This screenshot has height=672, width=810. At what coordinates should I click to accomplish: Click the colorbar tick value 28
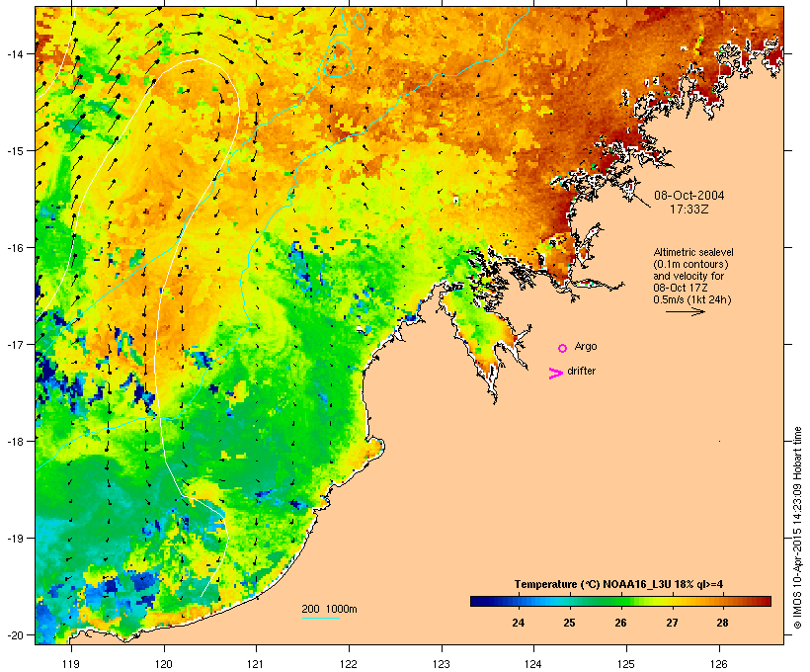[722, 623]
